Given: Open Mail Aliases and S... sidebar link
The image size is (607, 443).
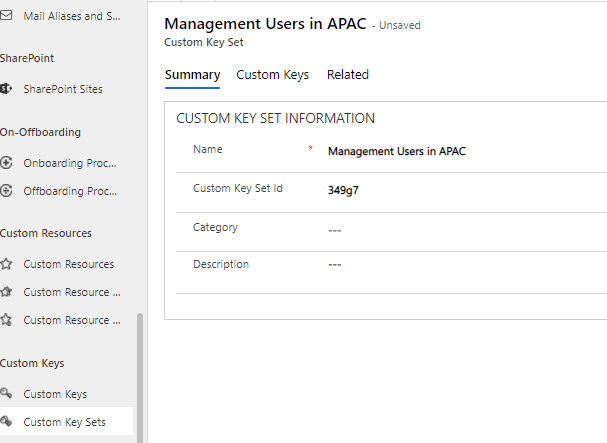Looking at the screenshot, I should pyautogui.click(x=70, y=17).
